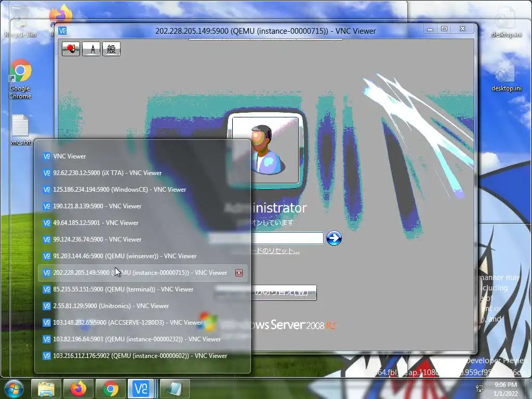Switch to 103.82.196.64:5903 (instance-00000232) window

(142, 339)
